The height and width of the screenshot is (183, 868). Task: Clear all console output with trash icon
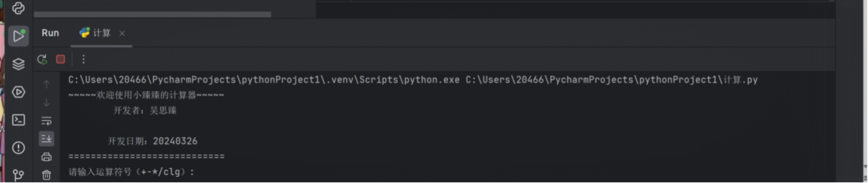(46, 175)
